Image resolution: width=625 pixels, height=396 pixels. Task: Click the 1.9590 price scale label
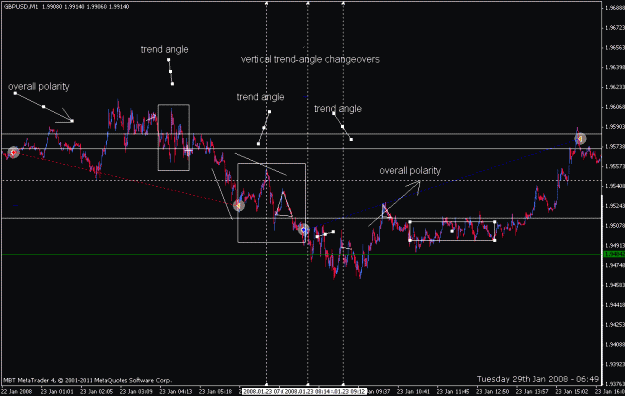(615, 126)
